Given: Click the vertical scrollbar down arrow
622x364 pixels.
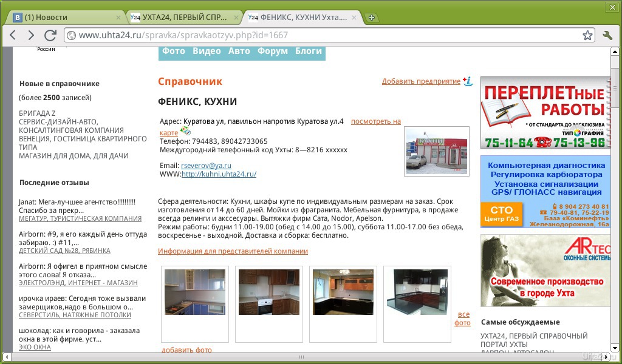Looking at the screenshot, I should (x=615, y=347).
